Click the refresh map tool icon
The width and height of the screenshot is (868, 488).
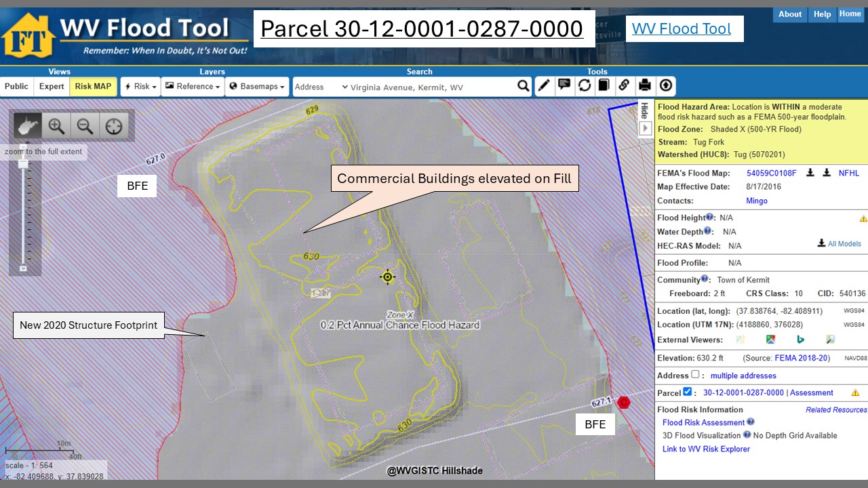click(x=584, y=86)
